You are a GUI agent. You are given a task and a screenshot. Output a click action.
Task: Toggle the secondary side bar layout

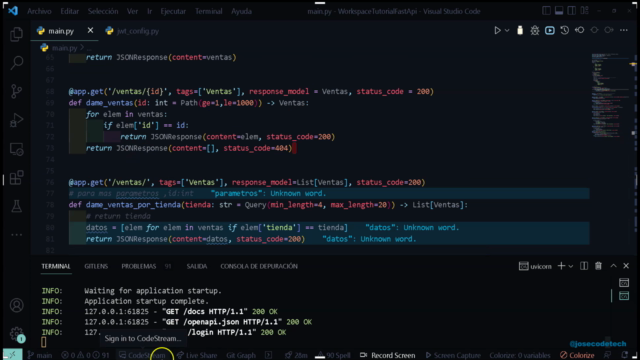click(x=571, y=11)
